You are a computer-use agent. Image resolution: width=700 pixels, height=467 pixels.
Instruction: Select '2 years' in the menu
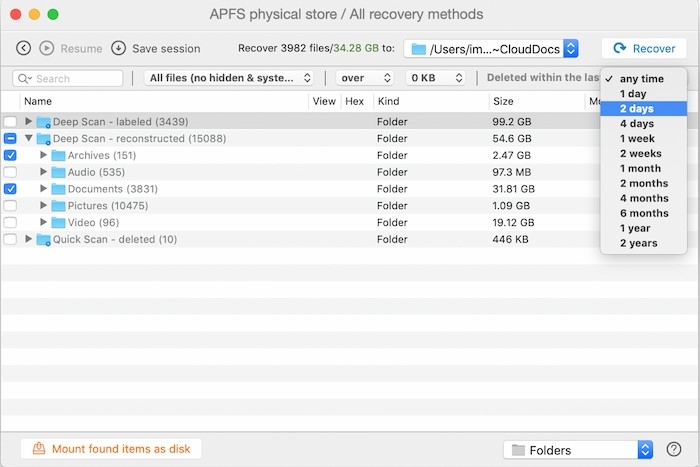(643, 243)
